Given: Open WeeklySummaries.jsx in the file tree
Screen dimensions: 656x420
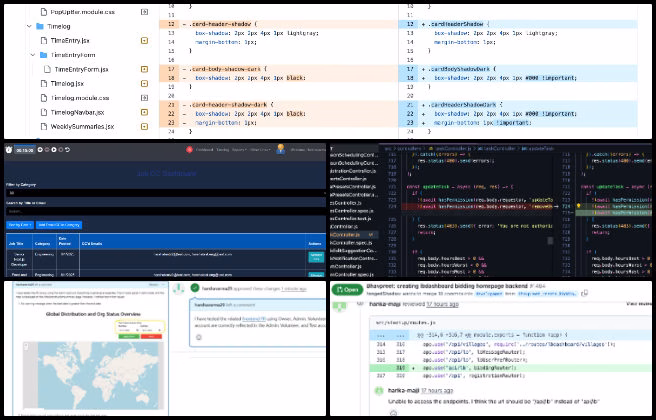Looking at the screenshot, I should tap(82, 126).
